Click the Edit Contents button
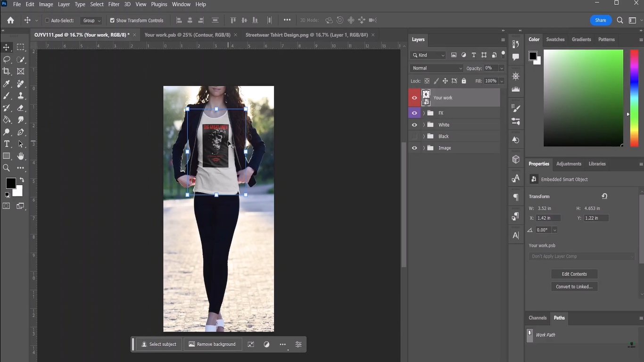Viewport: 644px width, 362px height. point(574,274)
